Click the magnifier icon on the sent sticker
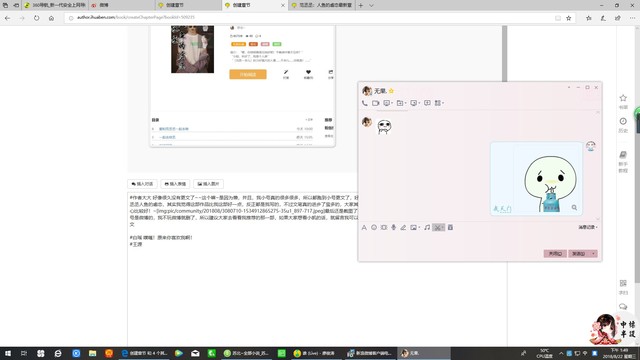640x360 pixels. coord(574,208)
